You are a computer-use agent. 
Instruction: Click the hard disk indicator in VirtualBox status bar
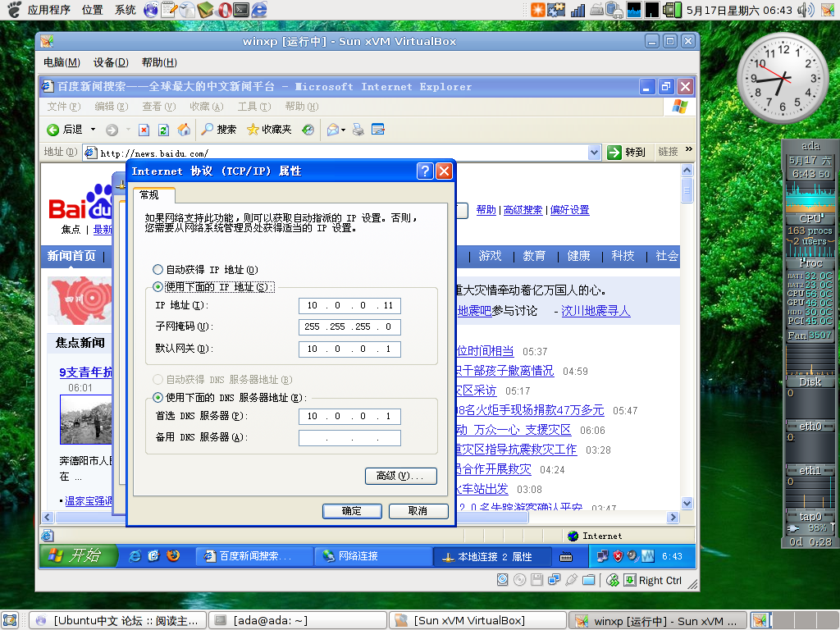pos(503,580)
